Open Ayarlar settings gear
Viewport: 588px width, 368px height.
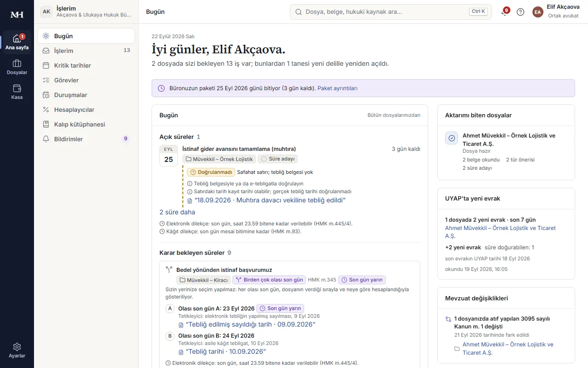pyautogui.click(x=17, y=351)
